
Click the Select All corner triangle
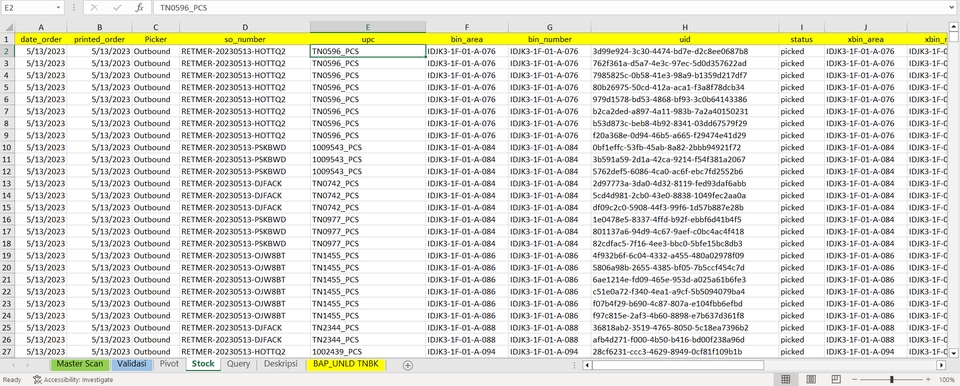(7, 27)
